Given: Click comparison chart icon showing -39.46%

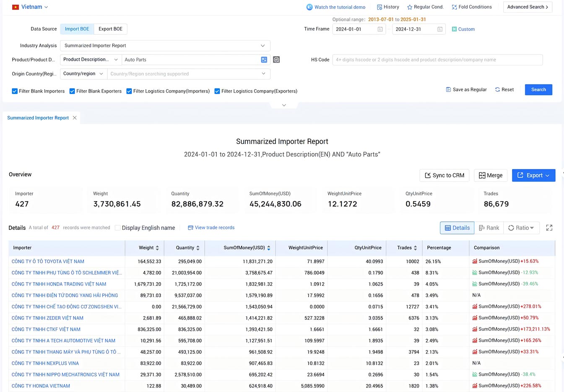Looking at the screenshot, I should tap(475, 284).
